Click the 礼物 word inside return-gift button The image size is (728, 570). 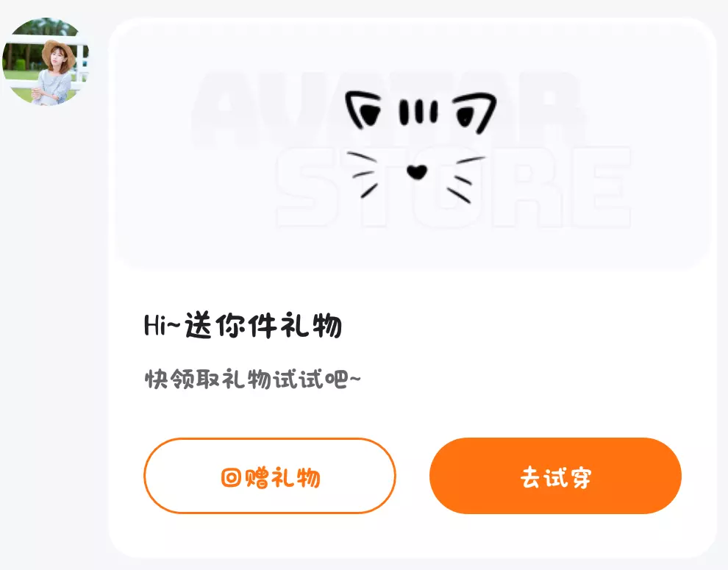click(296, 477)
